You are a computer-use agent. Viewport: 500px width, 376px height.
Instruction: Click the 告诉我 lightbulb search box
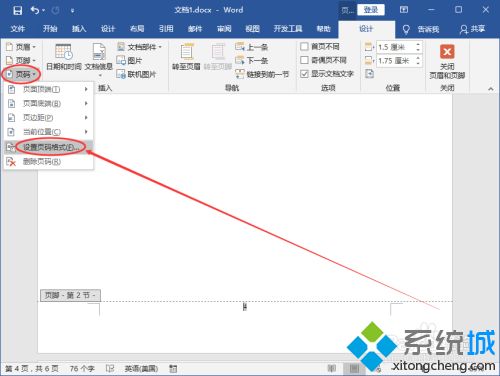tap(421, 30)
